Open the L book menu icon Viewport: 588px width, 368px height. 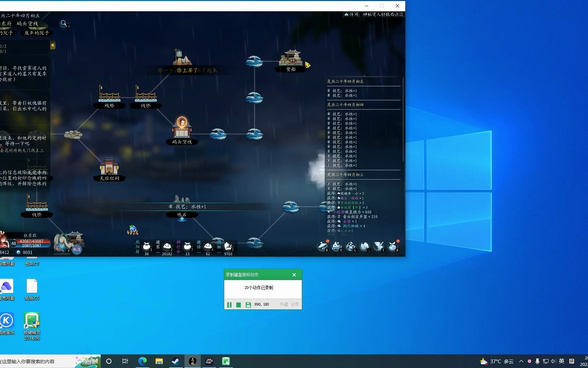[x=365, y=246]
